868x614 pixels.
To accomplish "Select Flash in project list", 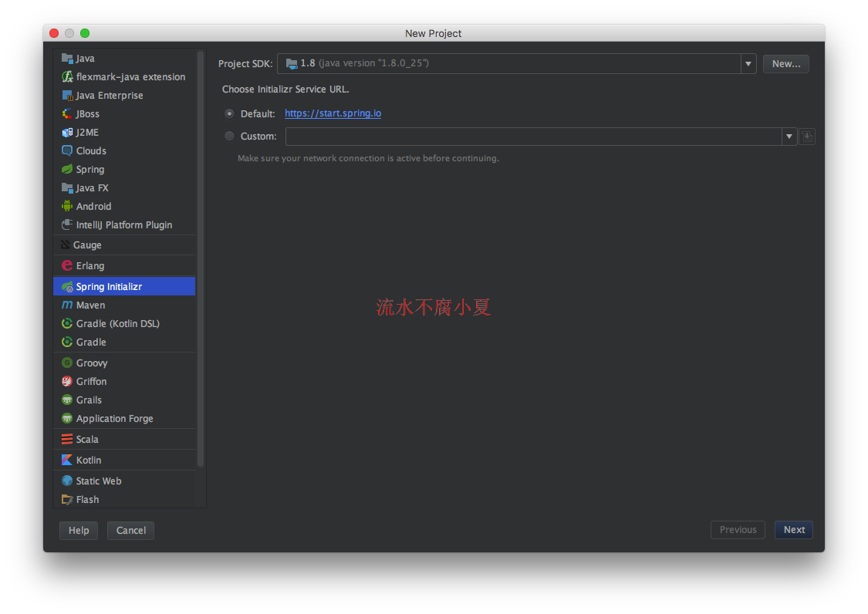I will click(124, 499).
